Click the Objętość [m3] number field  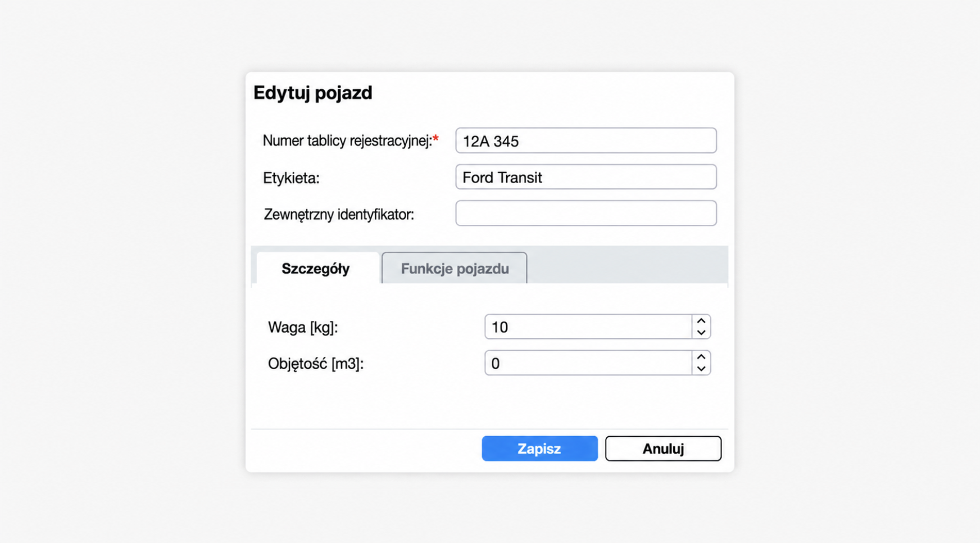tap(588, 363)
